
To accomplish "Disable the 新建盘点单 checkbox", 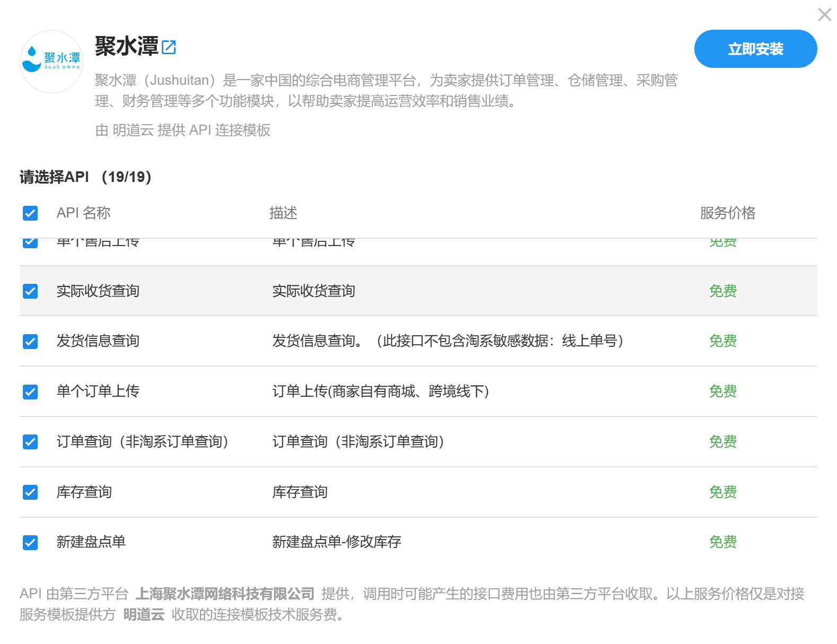I will pyautogui.click(x=30, y=542).
